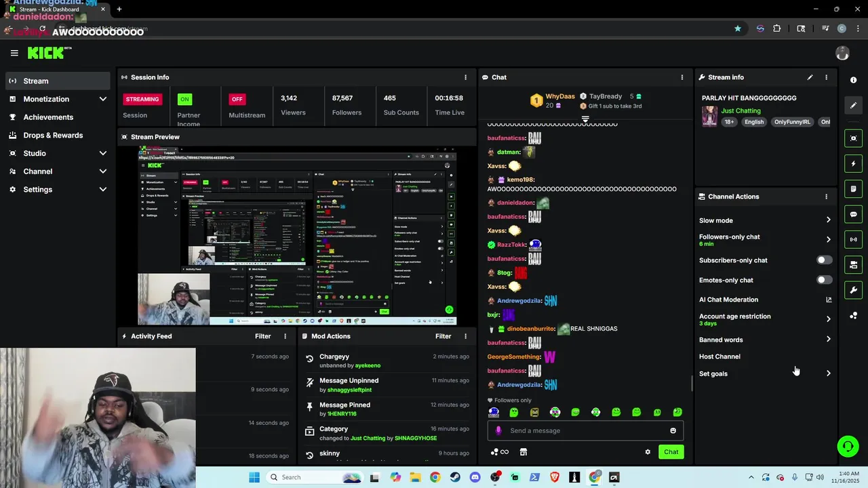Click the Just Chatting category link

741,110
